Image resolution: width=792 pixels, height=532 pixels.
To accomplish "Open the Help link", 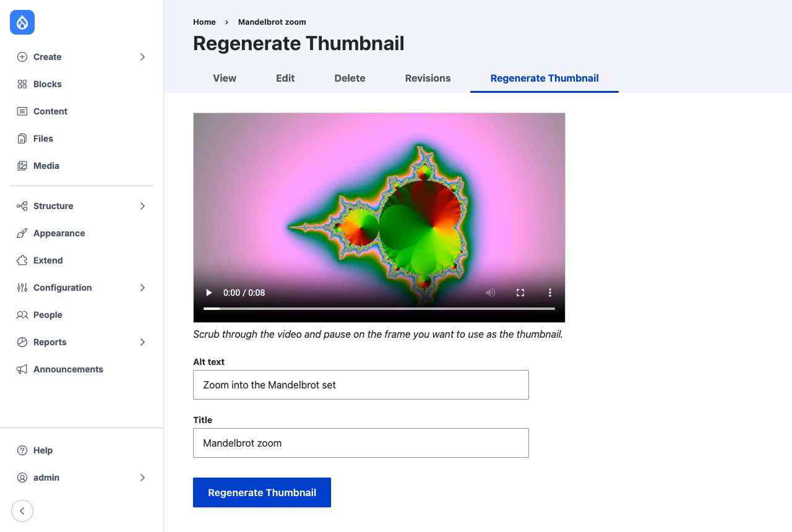I will [82, 450].
